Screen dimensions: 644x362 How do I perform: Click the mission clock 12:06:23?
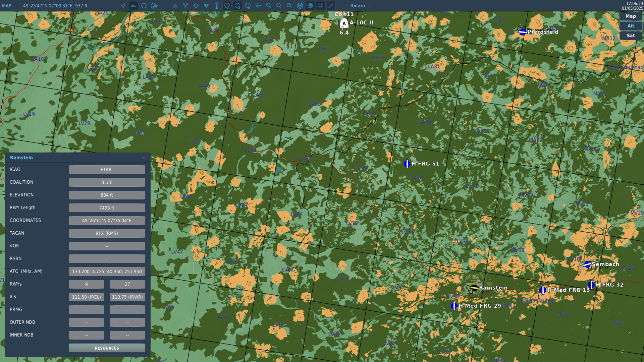634,3
